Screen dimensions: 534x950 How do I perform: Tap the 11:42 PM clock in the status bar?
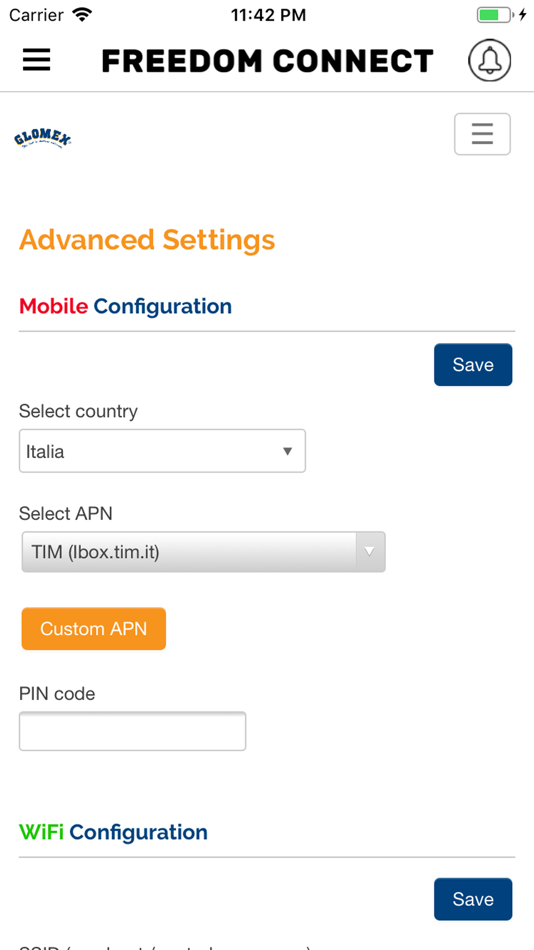coord(268,15)
